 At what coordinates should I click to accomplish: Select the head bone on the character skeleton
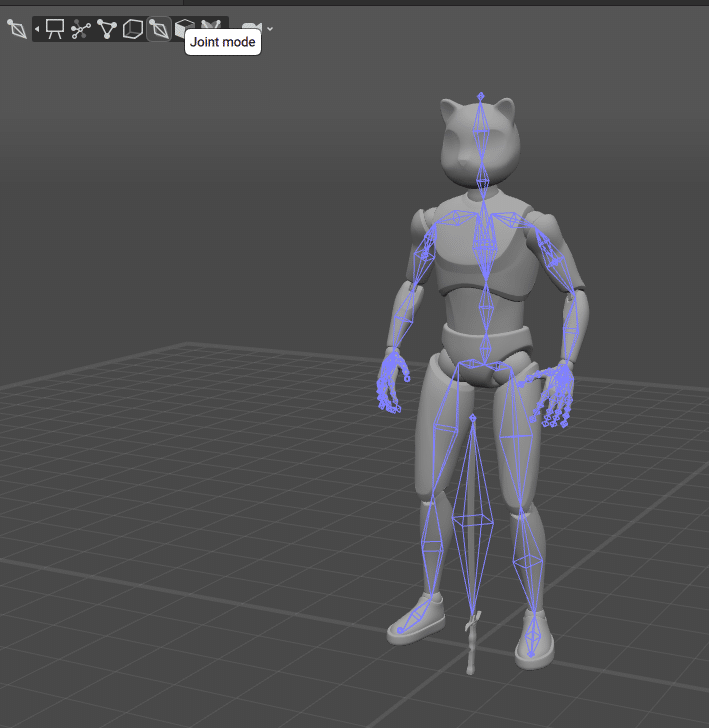(x=481, y=131)
